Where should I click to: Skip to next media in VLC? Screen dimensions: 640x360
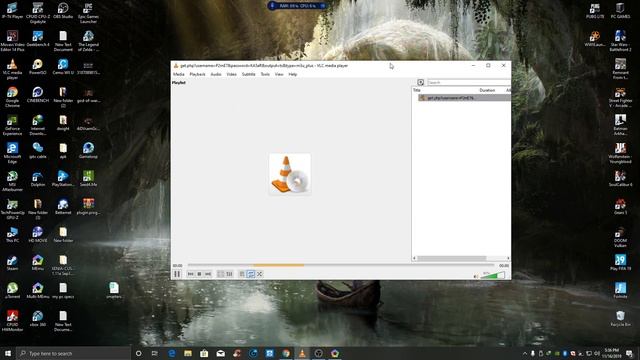click(x=208, y=274)
